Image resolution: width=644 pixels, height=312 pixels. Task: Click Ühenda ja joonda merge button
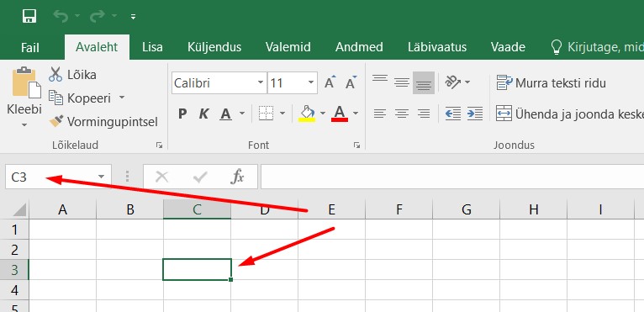pyautogui.click(x=569, y=114)
